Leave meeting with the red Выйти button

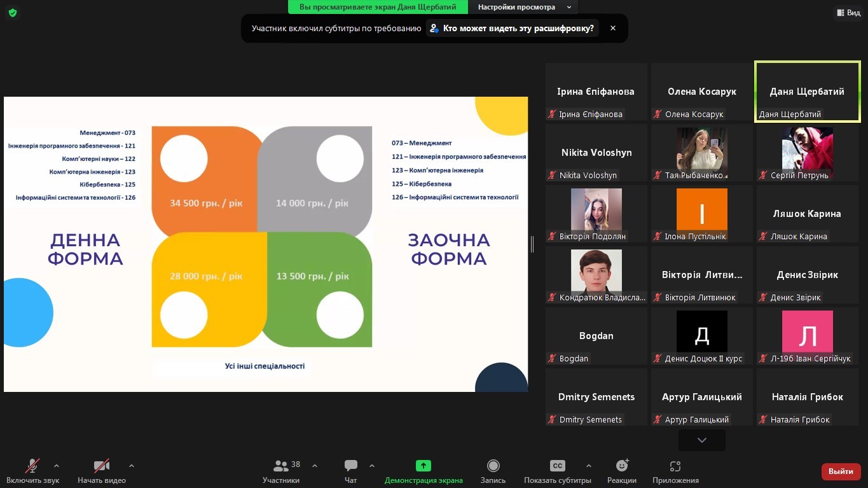coord(841,471)
